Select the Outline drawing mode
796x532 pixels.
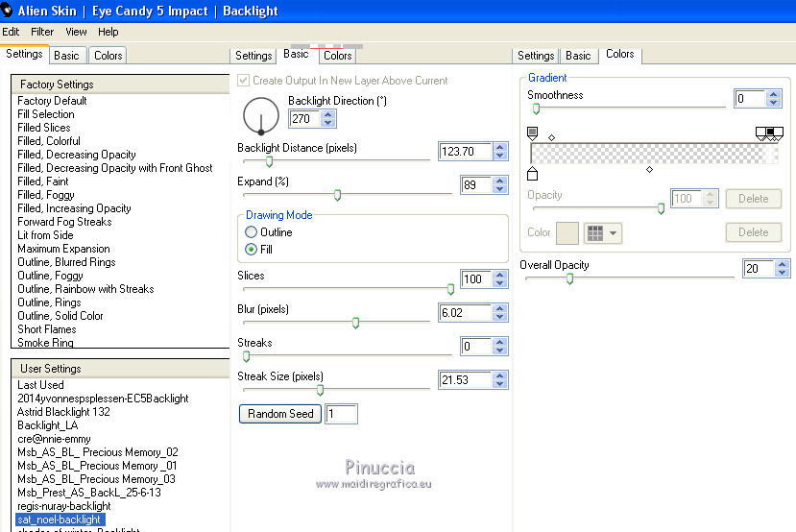251,232
